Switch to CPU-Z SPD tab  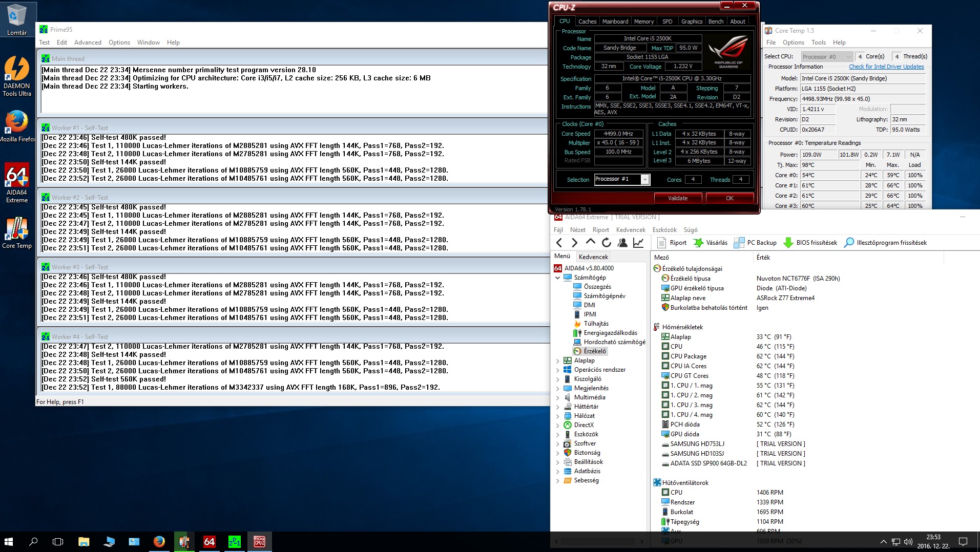point(667,22)
